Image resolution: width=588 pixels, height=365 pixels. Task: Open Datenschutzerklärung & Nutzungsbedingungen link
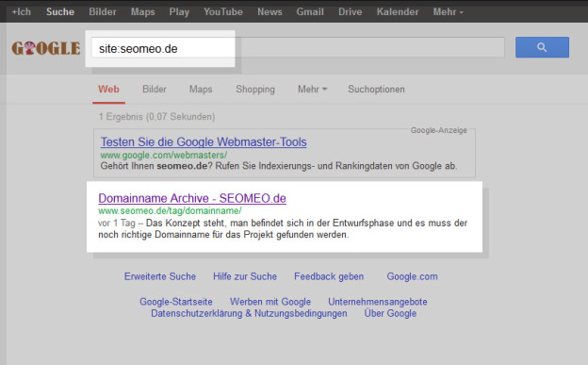[249, 313]
